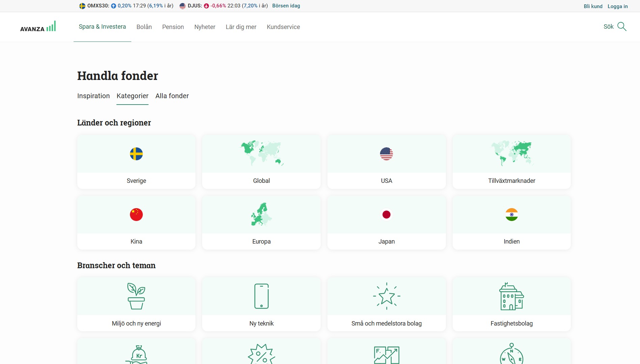Switch to the Alla fonder tab
The height and width of the screenshot is (364, 640).
[172, 96]
